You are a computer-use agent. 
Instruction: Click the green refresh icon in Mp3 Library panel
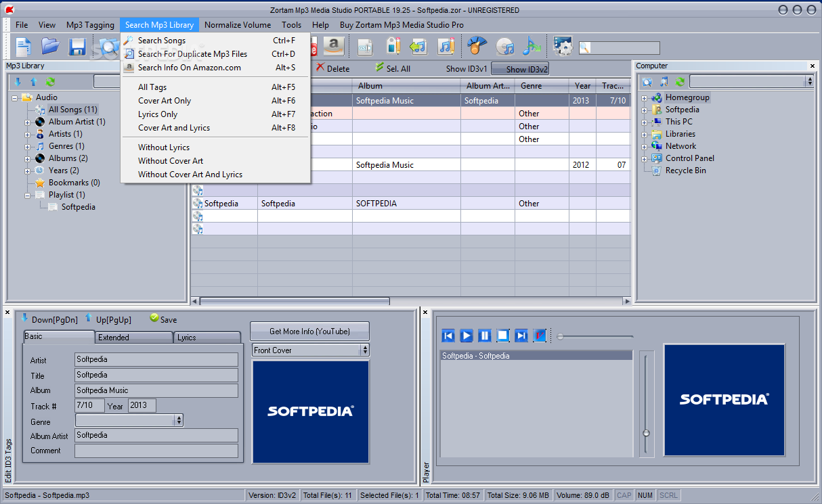(x=50, y=82)
